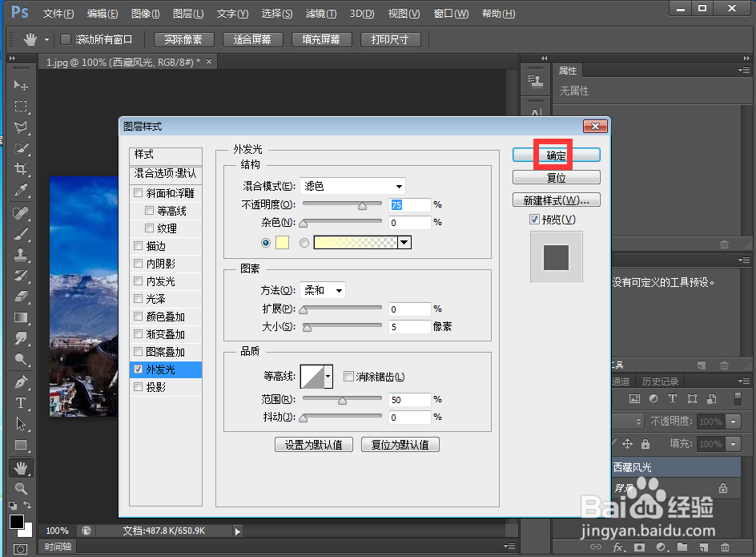Click the fx layer style icon in Layers panel
Image resolution: width=756 pixels, height=557 pixels.
[x=618, y=546]
